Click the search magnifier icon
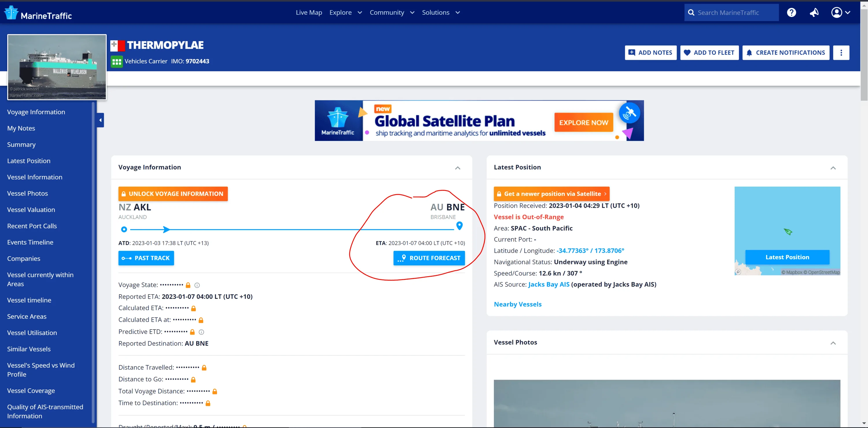The width and height of the screenshot is (868, 428). pyautogui.click(x=691, y=12)
